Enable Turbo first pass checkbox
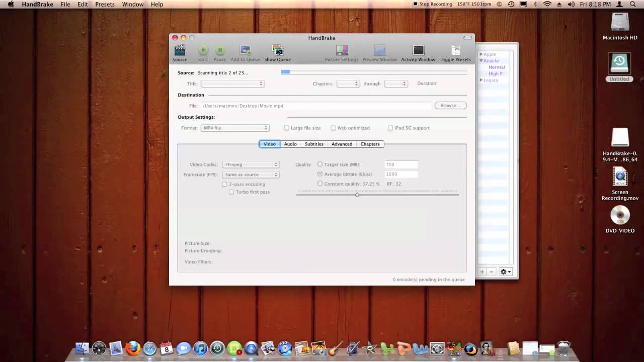644x362 pixels. [x=231, y=192]
